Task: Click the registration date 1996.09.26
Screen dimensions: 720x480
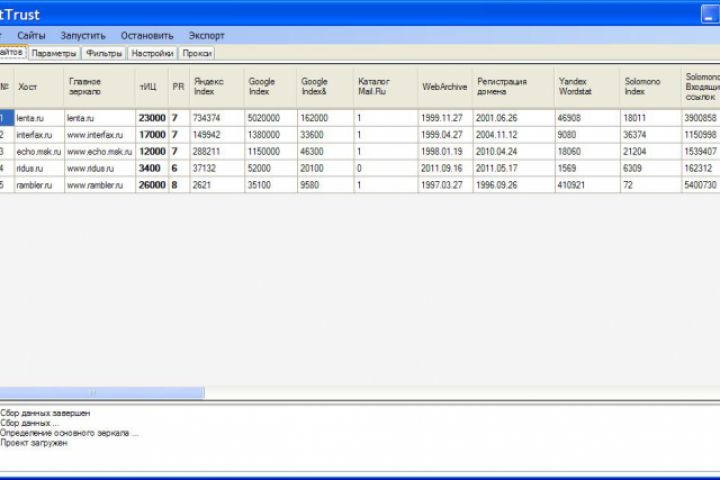Action: [513, 185]
